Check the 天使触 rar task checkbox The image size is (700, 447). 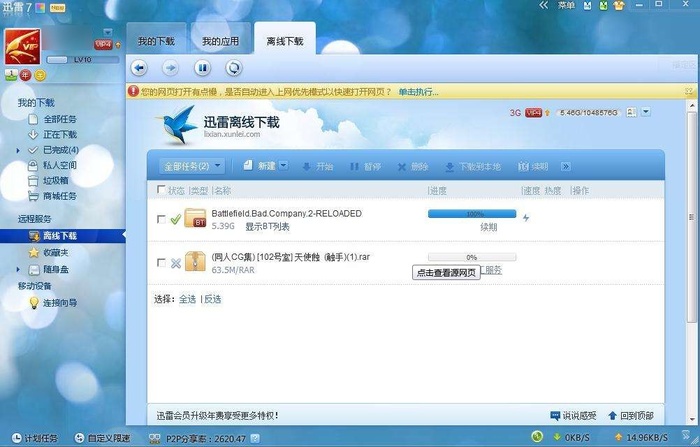[x=162, y=263]
